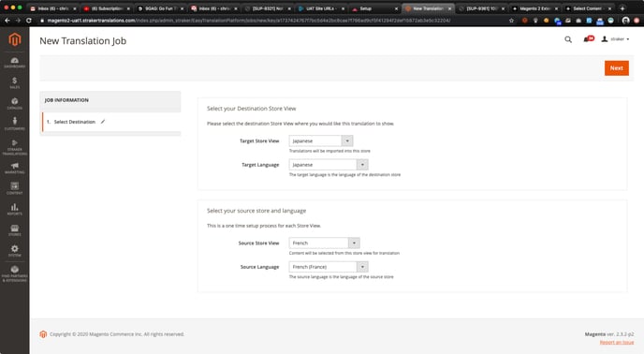644x354 pixels.
Task: Open the Source Language dropdown
Action: pos(329,267)
